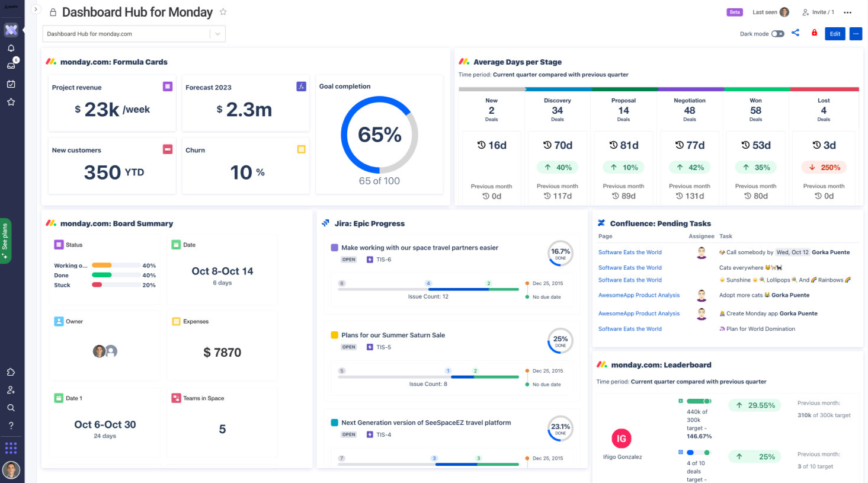
Task: Open the three-dot menu next to Edit
Action: click(x=856, y=34)
